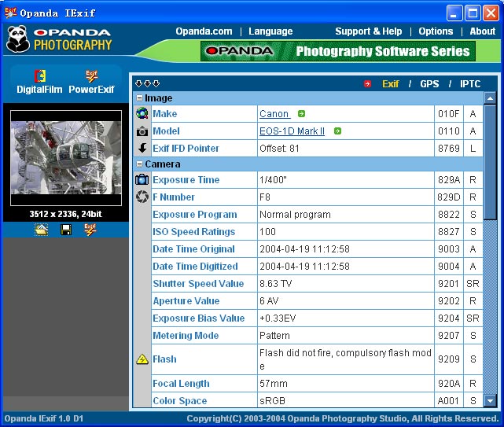
Task: Open the About menu
Action: point(482,31)
